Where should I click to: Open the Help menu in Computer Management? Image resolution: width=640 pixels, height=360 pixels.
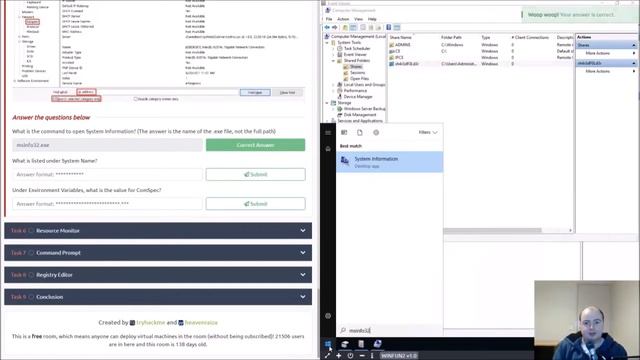point(372,19)
